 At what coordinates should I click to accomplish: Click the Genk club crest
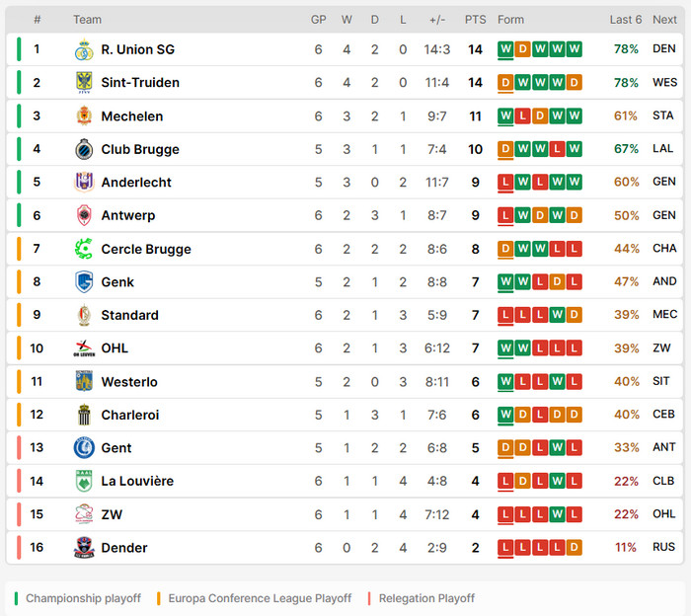[x=84, y=281]
